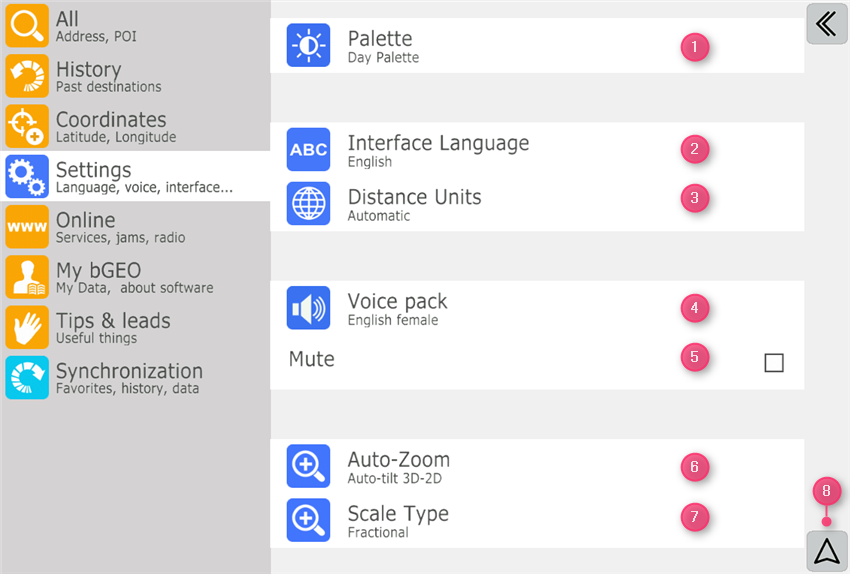Enable the Mute checkbox
Screen dimensions: 850x574
pos(773,363)
